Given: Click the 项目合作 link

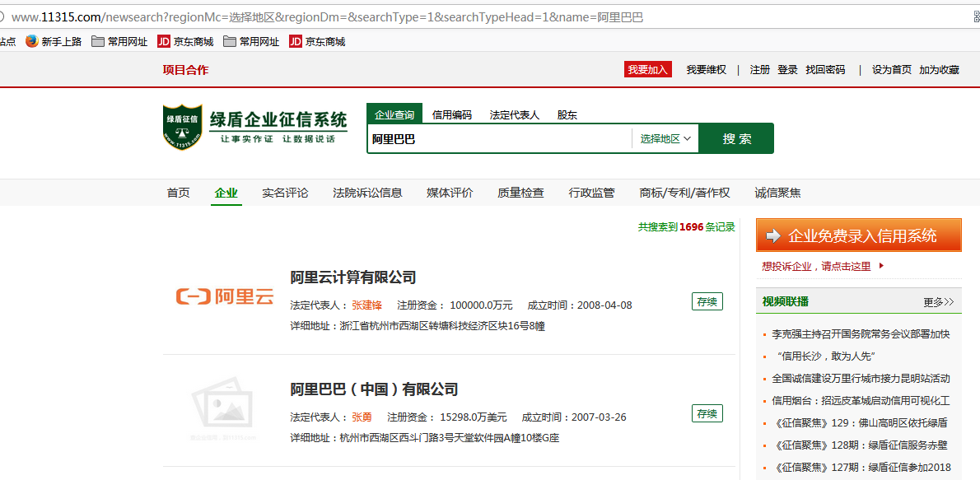Looking at the screenshot, I should coord(185,70).
